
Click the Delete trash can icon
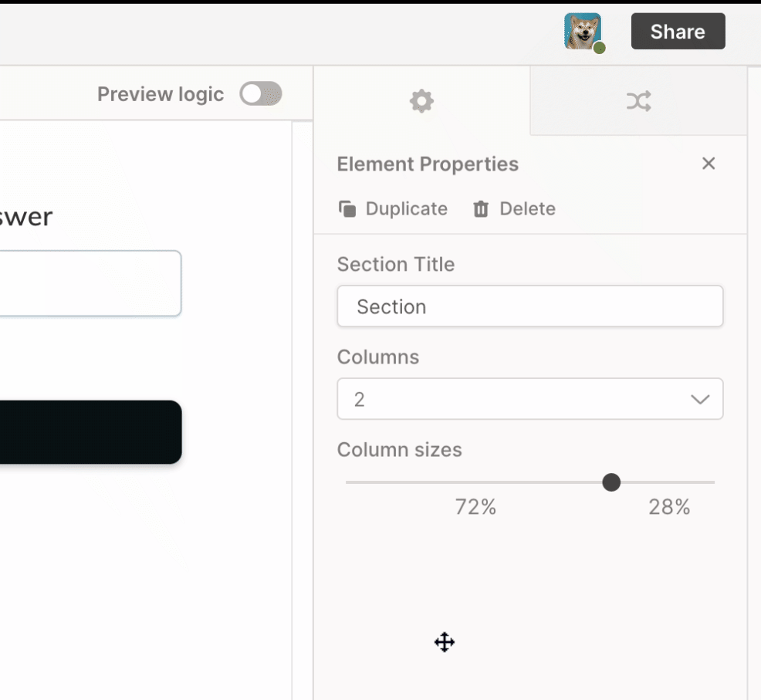481,208
